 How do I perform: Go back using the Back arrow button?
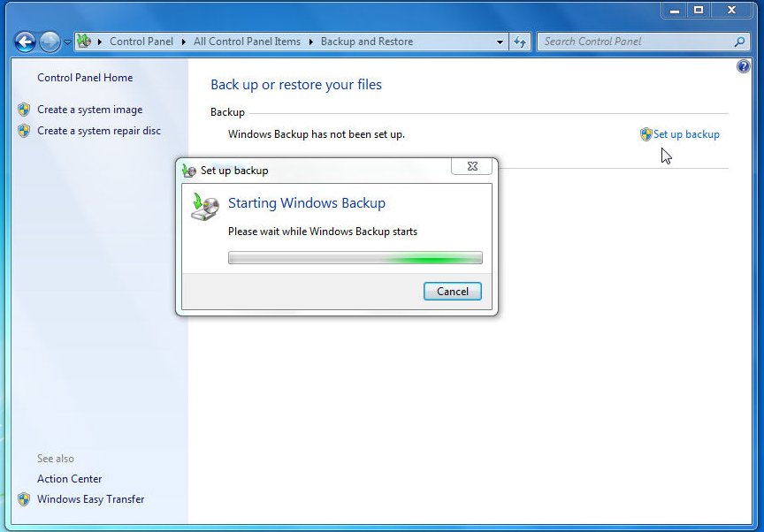(x=25, y=42)
